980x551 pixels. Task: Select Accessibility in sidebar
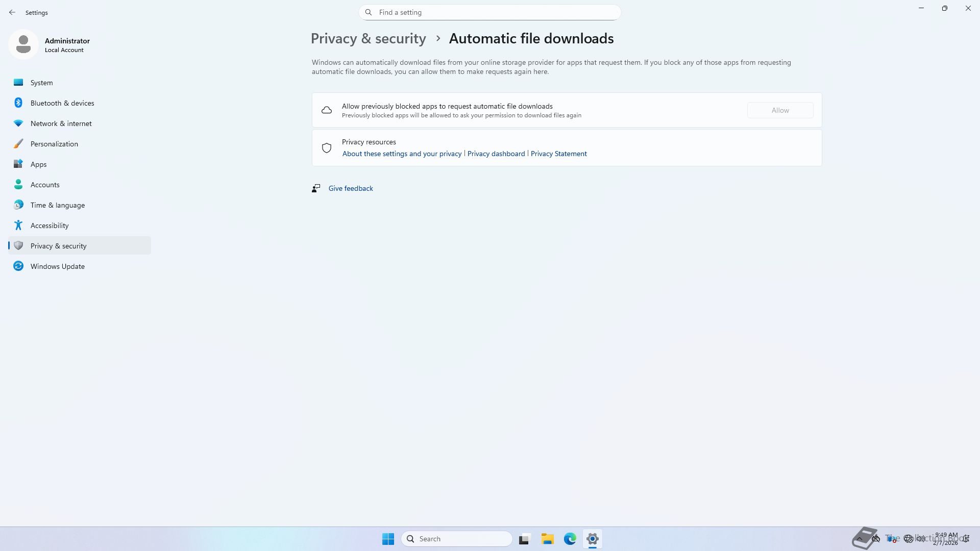[x=50, y=226]
